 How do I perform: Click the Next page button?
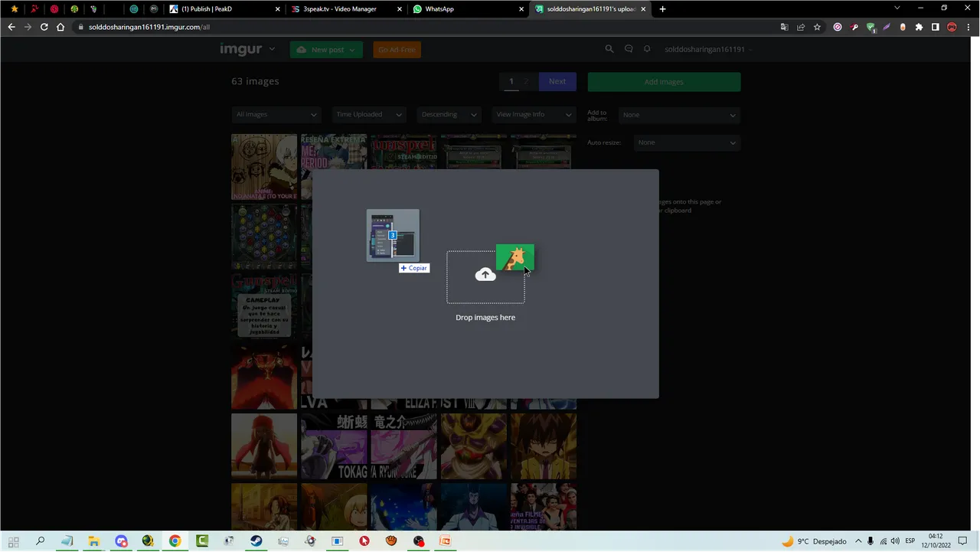(557, 82)
